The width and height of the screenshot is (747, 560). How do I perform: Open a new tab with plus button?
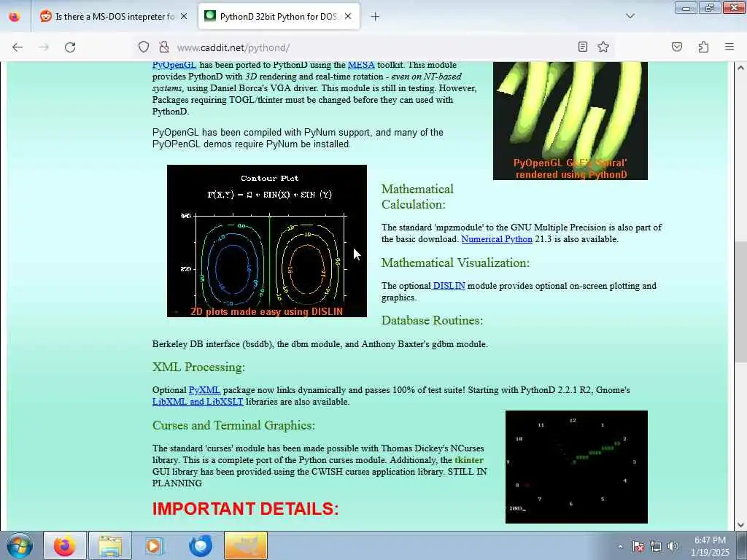click(375, 17)
